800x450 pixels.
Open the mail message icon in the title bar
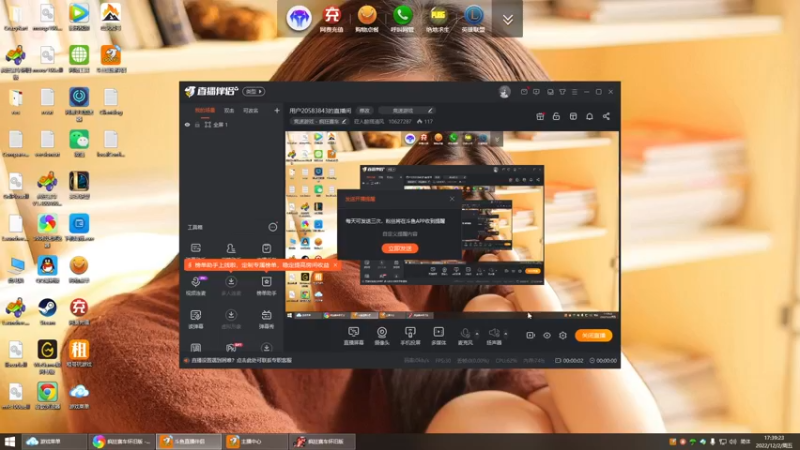[524, 92]
